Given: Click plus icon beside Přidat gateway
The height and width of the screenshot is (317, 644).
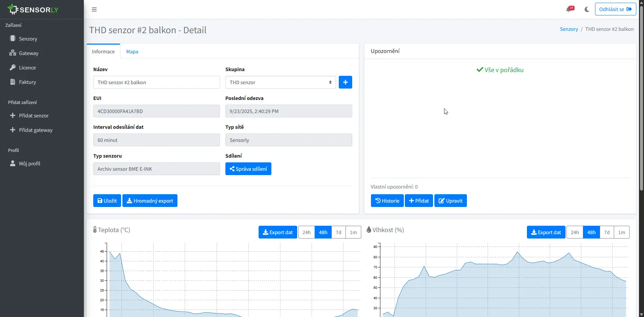Looking at the screenshot, I should click(13, 130).
